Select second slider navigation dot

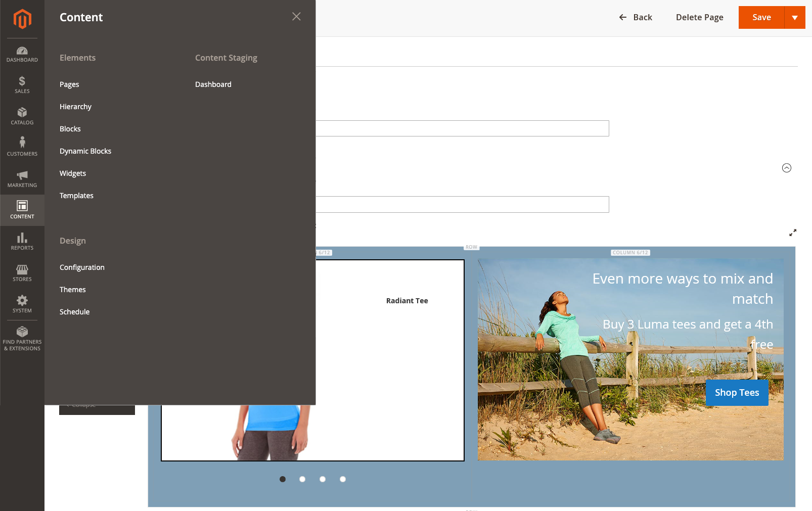(302, 479)
